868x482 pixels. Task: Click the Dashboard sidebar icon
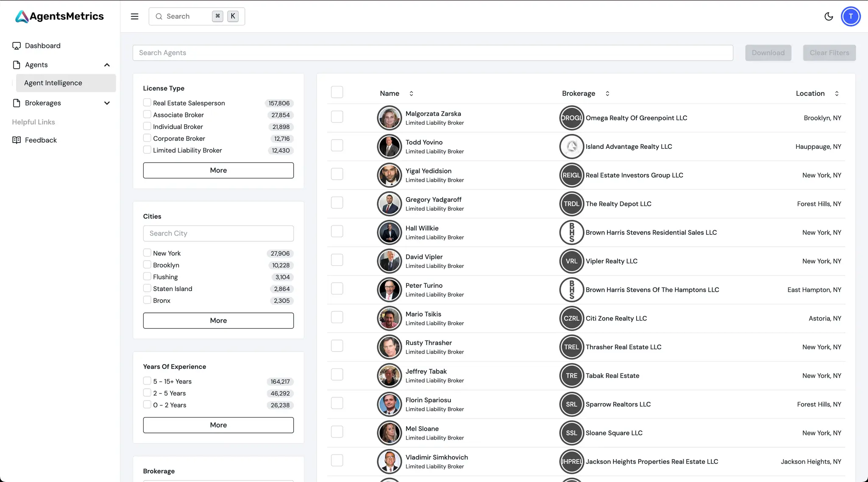pyautogui.click(x=17, y=46)
